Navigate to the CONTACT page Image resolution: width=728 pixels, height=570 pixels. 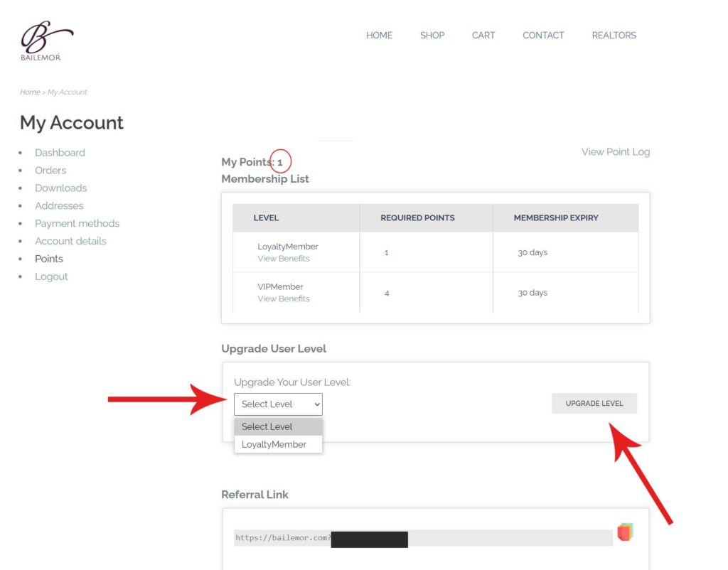coord(542,36)
